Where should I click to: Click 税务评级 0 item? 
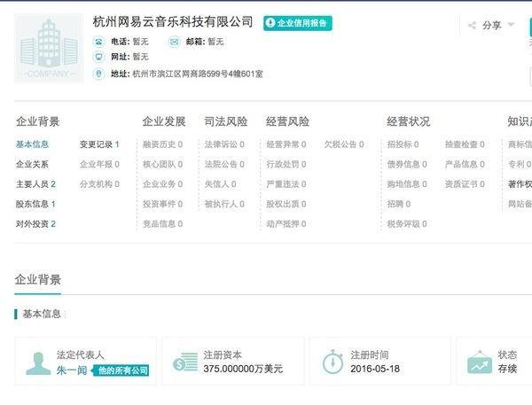[x=407, y=224]
